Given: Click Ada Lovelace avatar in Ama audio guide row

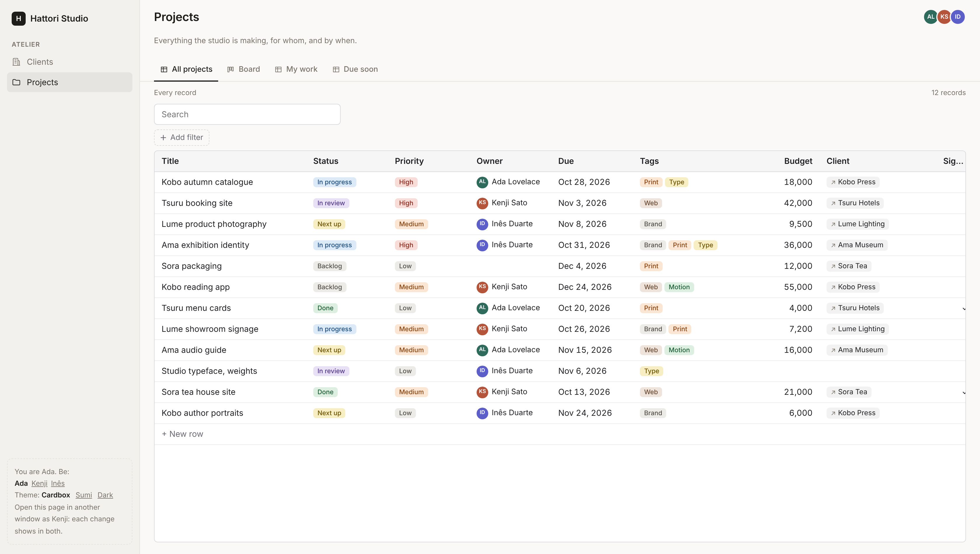Looking at the screenshot, I should (482, 350).
